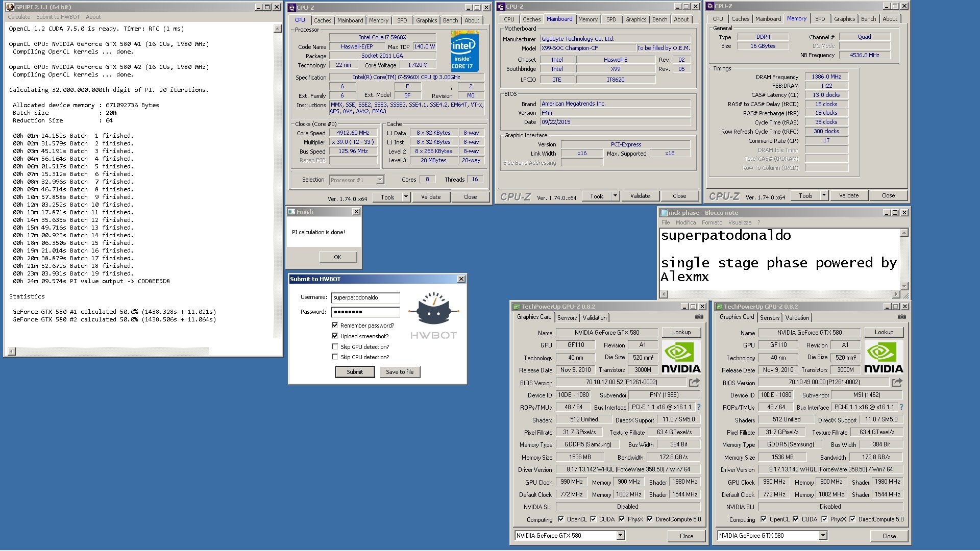Switch to Caches tab in CPU-Z CPU window
The image size is (980, 551).
(x=322, y=20)
